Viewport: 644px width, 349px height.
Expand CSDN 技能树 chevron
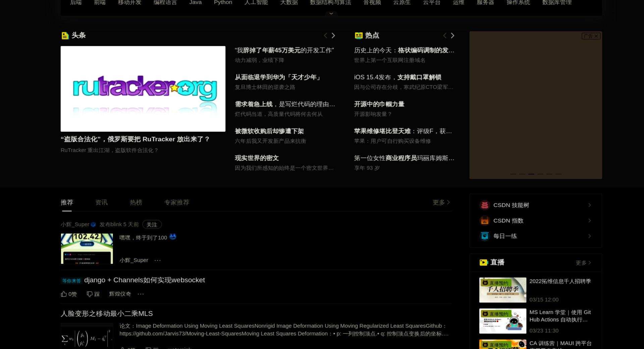589,205
